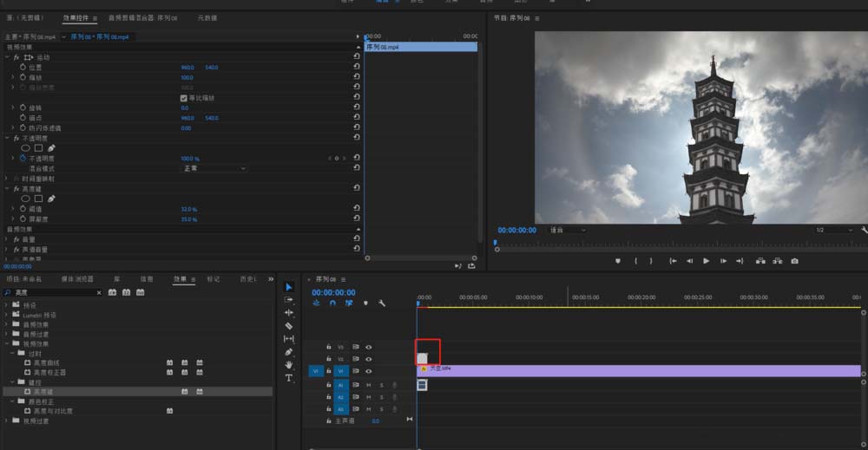Open the 适合 zoom level dropdown

pyautogui.click(x=568, y=230)
